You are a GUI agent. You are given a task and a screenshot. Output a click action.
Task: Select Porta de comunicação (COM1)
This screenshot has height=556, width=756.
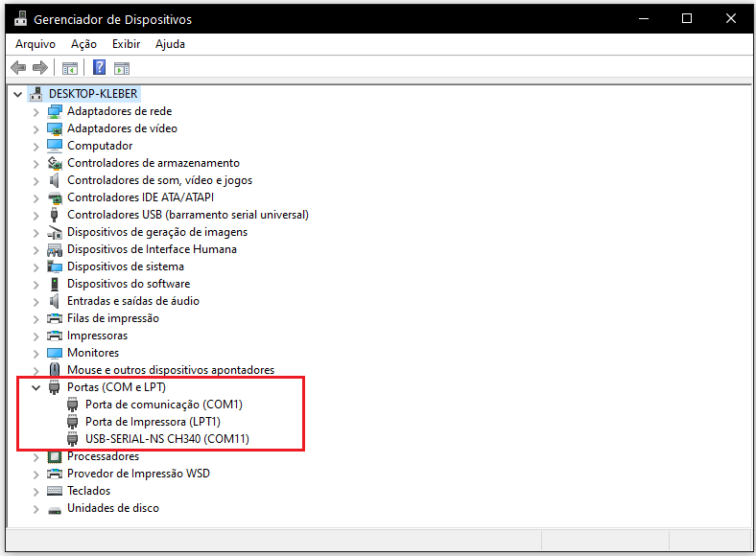(x=164, y=405)
